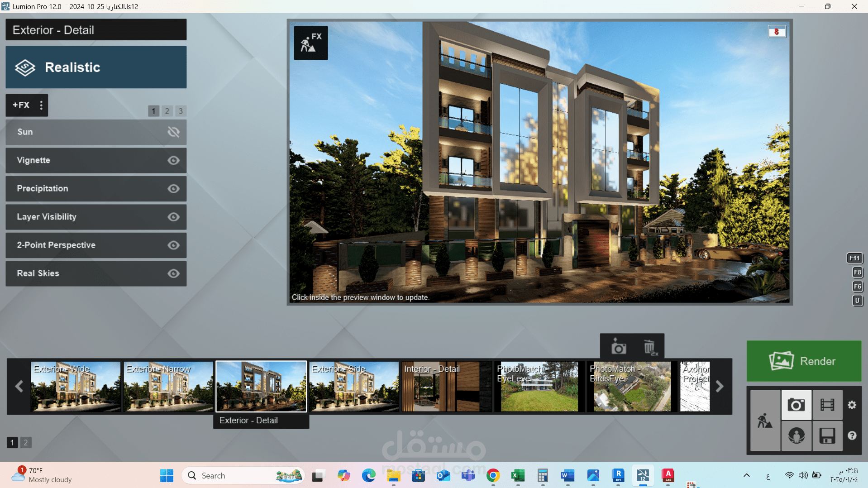Edit the Exterior - Detail title field
This screenshot has height=488, width=868.
point(96,30)
